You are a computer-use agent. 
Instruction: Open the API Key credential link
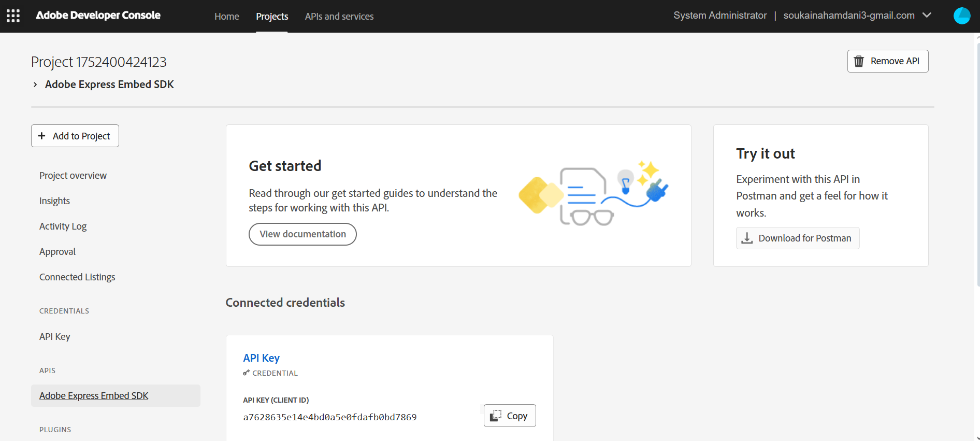261,358
